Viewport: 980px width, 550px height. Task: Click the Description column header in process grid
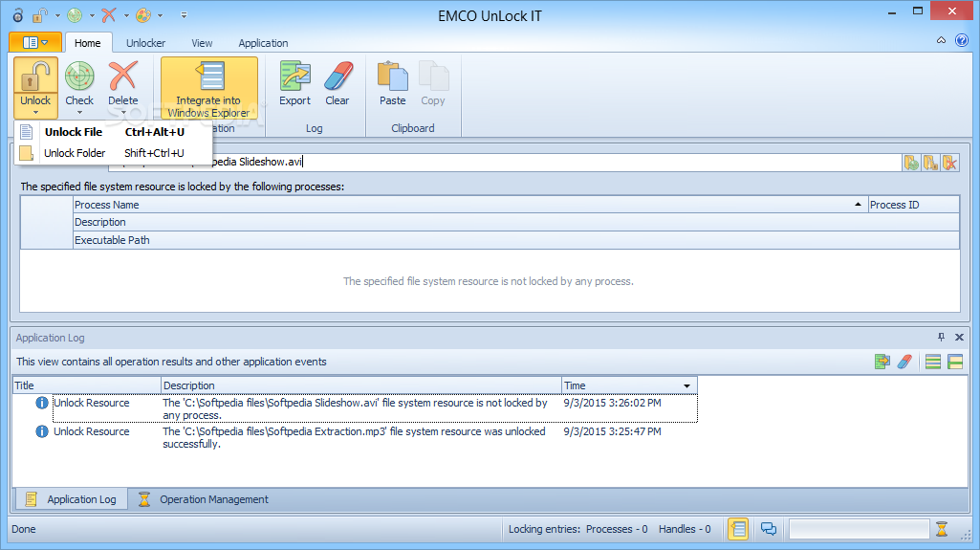pos(515,223)
